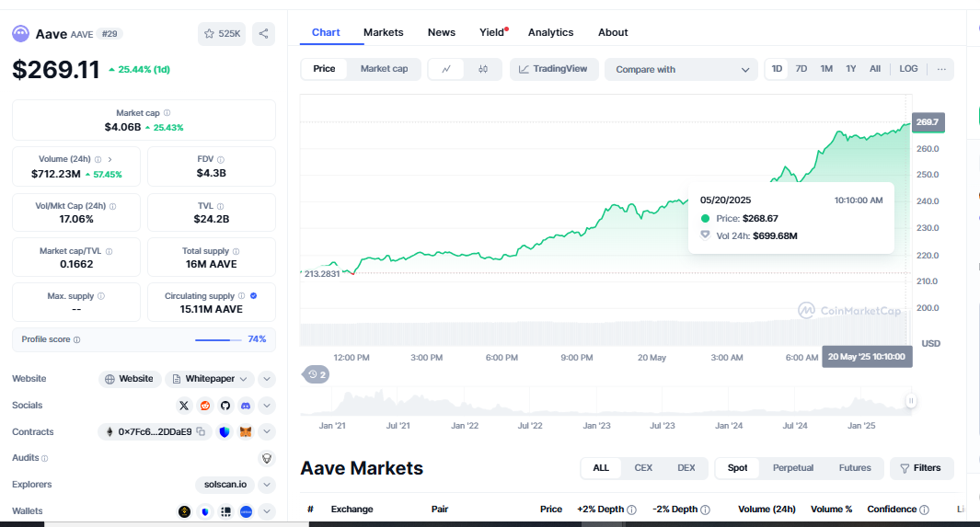Image resolution: width=980 pixels, height=527 pixels.
Task: Click the Profile score progress bar
Action: click(218, 340)
